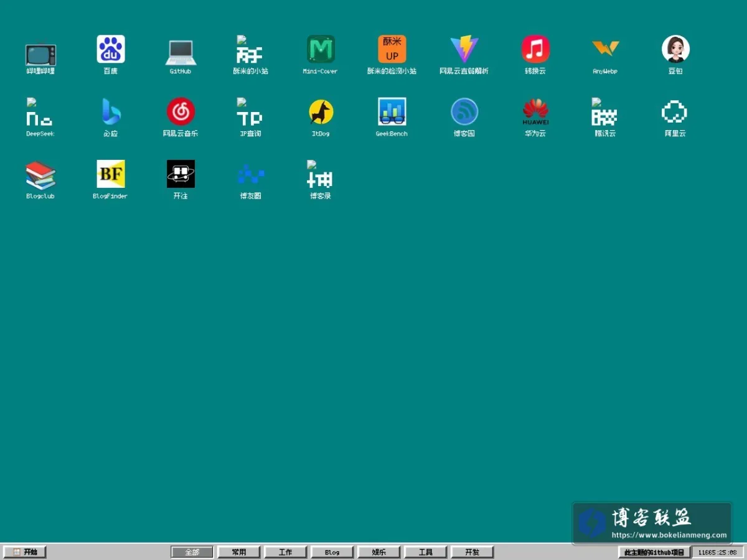The width and height of the screenshot is (747, 560).
Task: Switch to the Blog category tab
Action: tap(332, 552)
